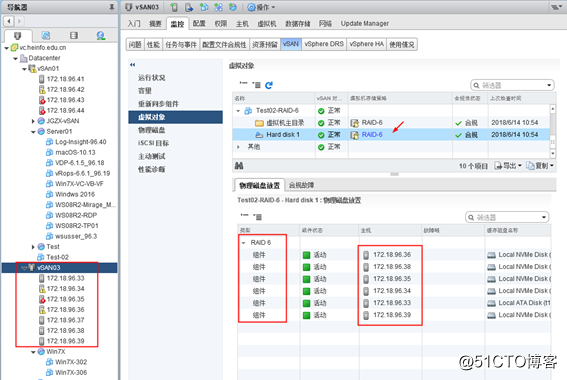The height and width of the screenshot is (380, 567).
Task: Click host icon for 172.18.96.36 in placement table
Action: 366,255
